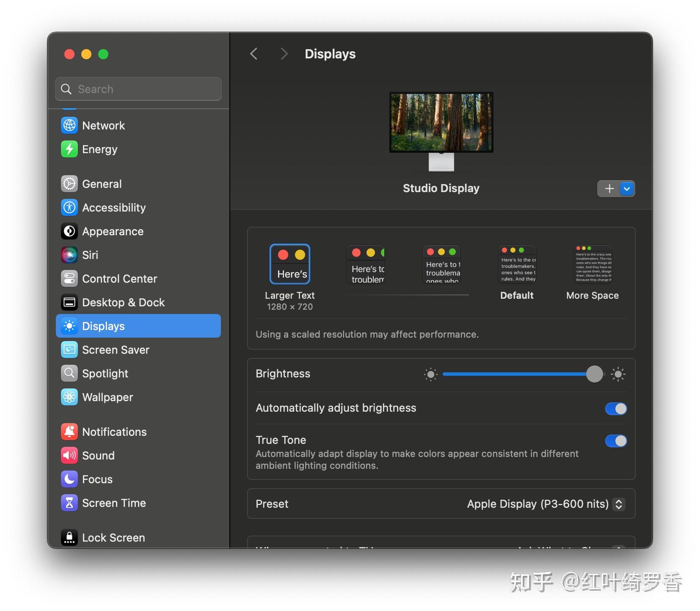Image resolution: width=700 pixels, height=611 pixels.
Task: Open Accessibility preferences
Action: tap(114, 207)
